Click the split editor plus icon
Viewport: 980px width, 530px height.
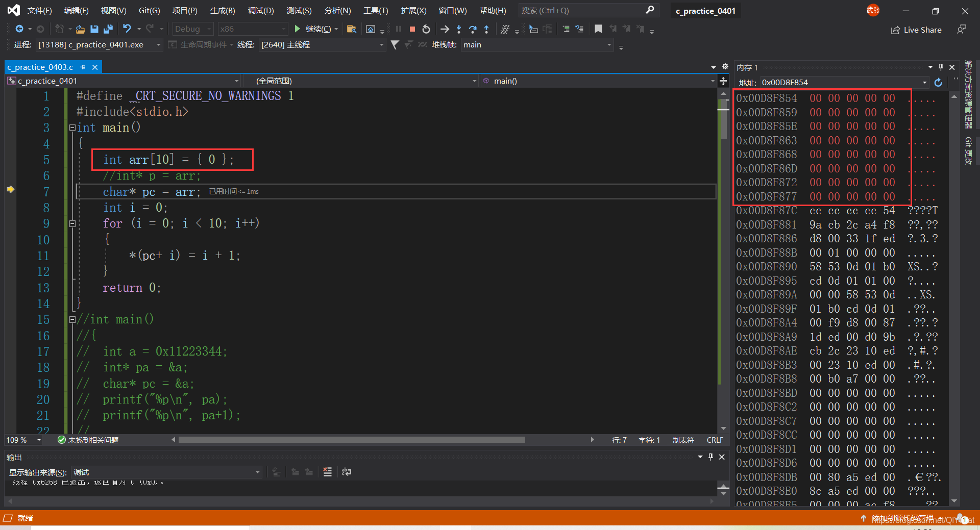click(x=723, y=81)
